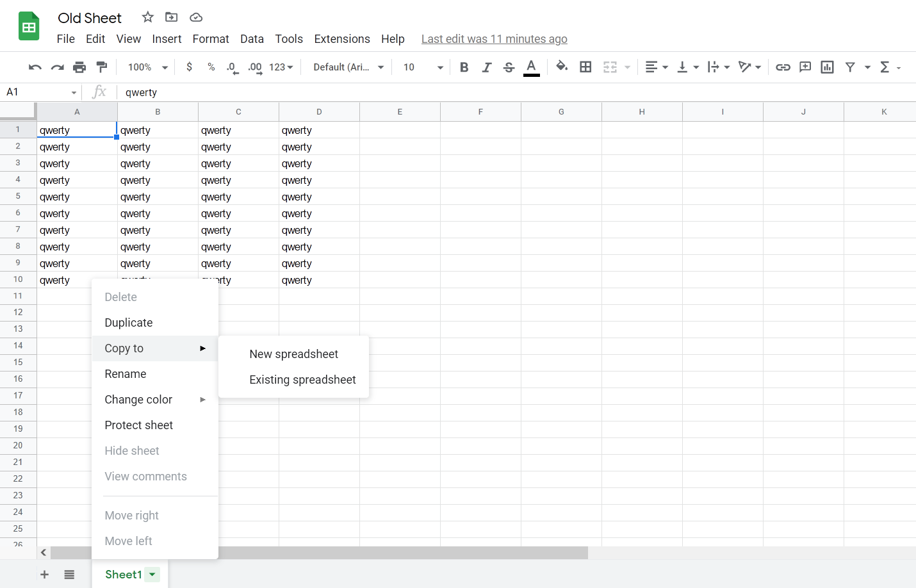
Task: Open the text color picker
Action: click(532, 67)
